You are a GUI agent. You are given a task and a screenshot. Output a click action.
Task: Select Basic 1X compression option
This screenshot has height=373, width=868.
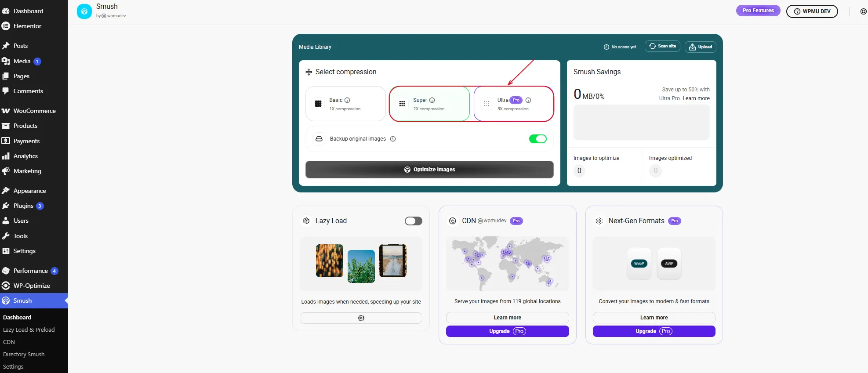pyautogui.click(x=345, y=104)
